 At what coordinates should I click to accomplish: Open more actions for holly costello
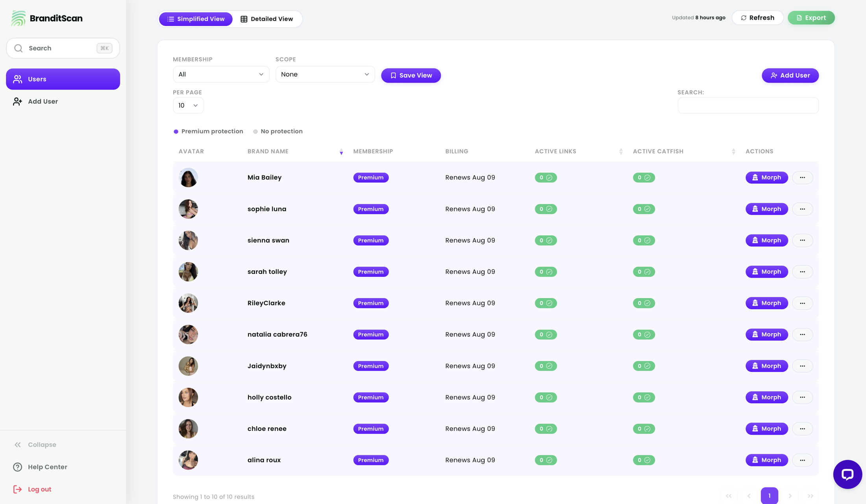coord(802,397)
